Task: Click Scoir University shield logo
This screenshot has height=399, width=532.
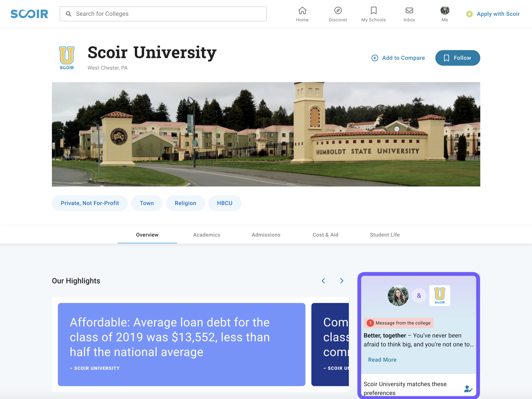Action: click(67, 58)
